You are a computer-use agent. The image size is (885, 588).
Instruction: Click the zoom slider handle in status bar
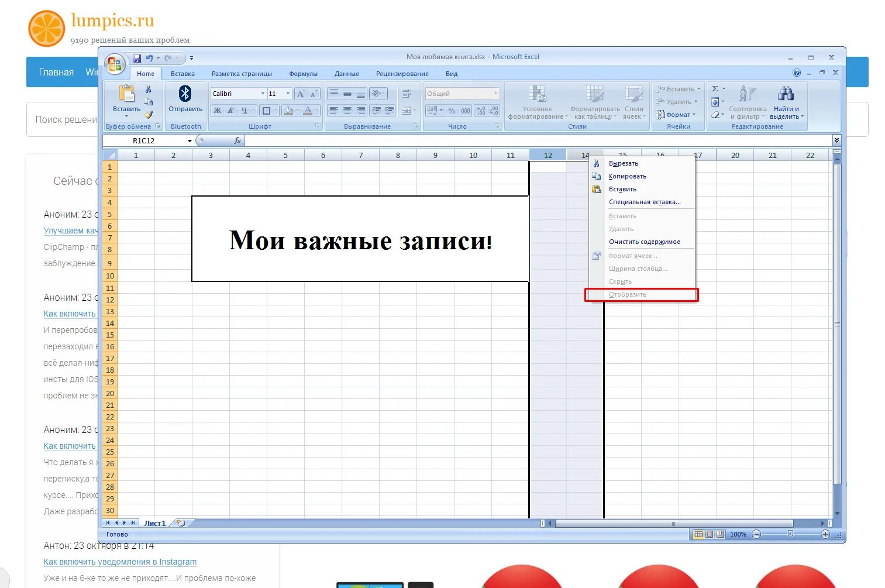click(790, 534)
